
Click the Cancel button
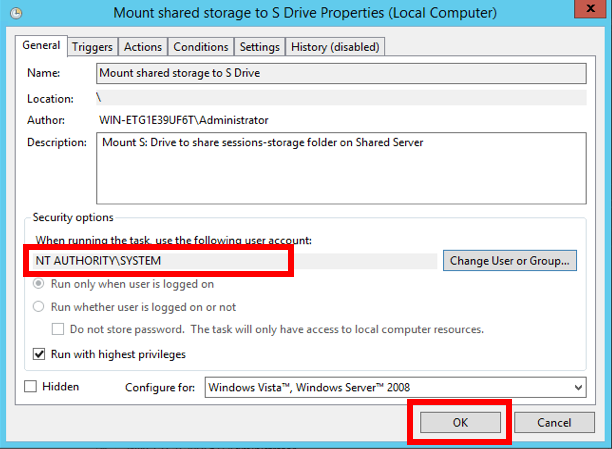[x=553, y=422]
